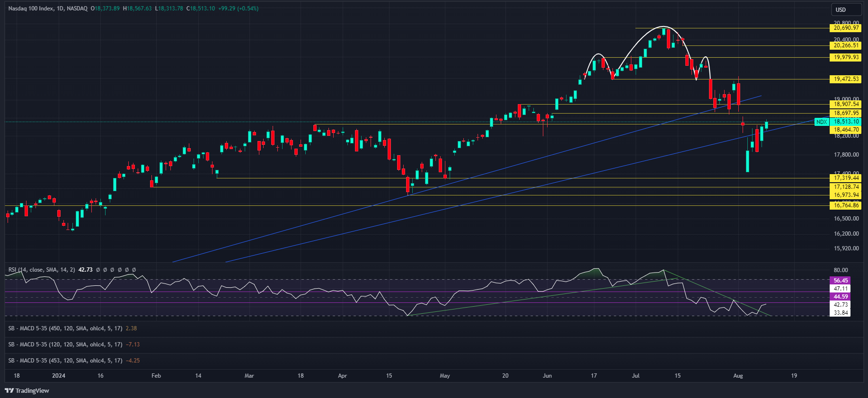Image resolution: width=868 pixels, height=398 pixels.
Task: Click the 2024 year label on time axis
Action: point(59,376)
